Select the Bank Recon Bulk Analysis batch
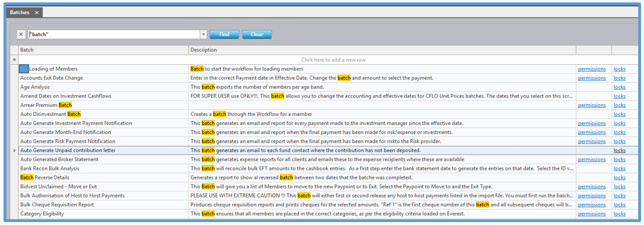Viewport: 644px width, 225px height. pyautogui.click(x=103, y=168)
